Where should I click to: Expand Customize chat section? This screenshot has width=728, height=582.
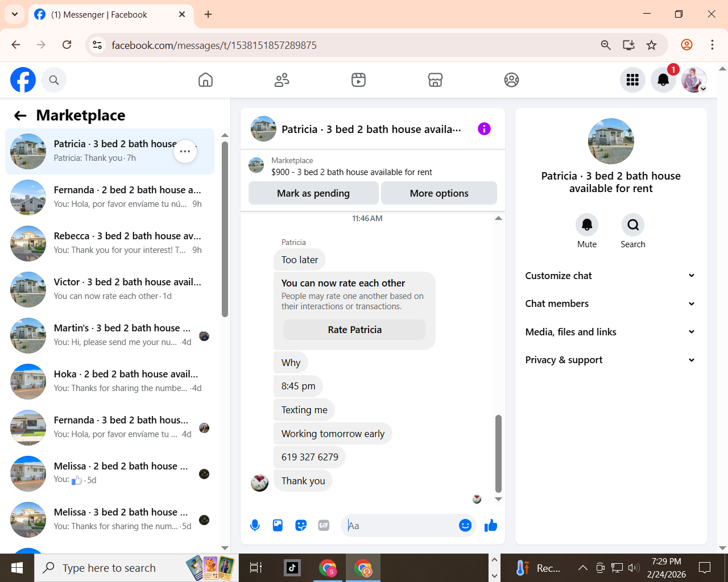tap(610, 276)
